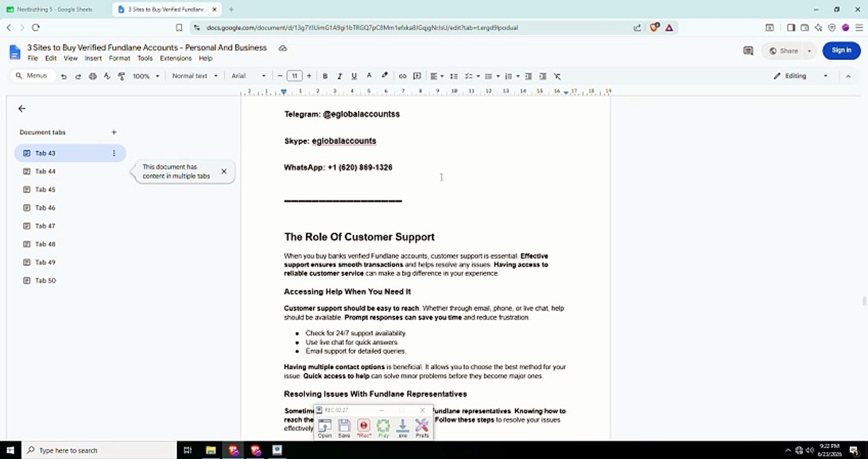Toggle bold formatting in toolbar
Image resolution: width=868 pixels, height=459 pixels.
point(325,76)
